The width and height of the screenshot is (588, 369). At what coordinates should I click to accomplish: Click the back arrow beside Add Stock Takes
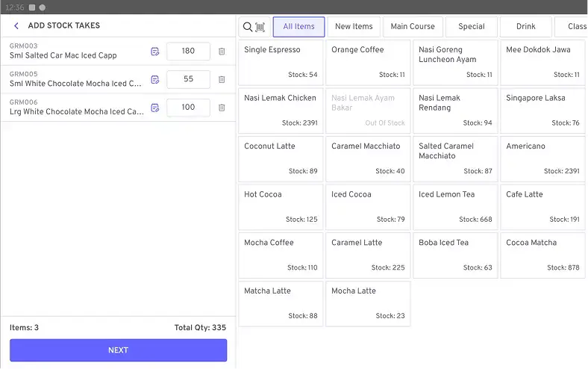point(16,26)
